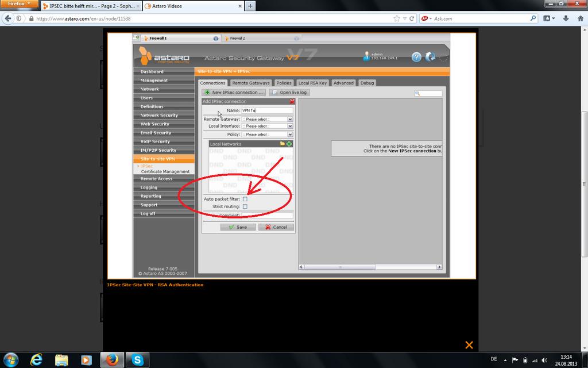Image resolution: width=588 pixels, height=368 pixels.
Task: Click Log off in the sidebar
Action: click(x=164, y=214)
